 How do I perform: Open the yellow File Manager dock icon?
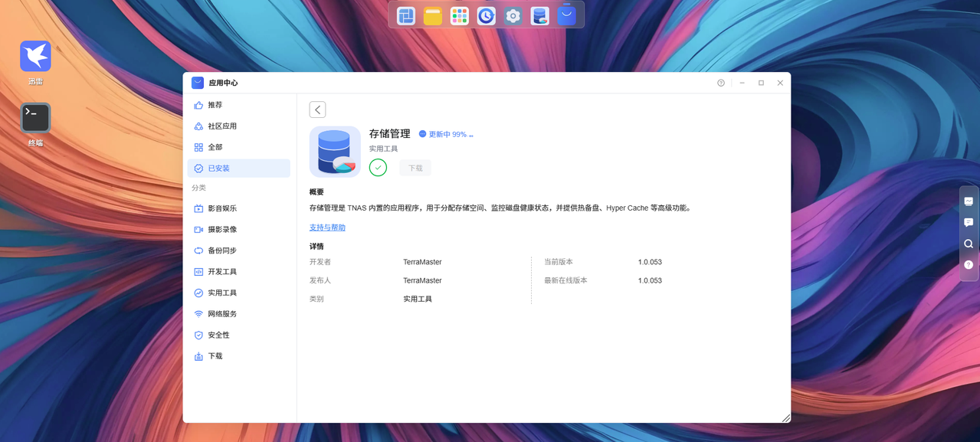point(433,15)
